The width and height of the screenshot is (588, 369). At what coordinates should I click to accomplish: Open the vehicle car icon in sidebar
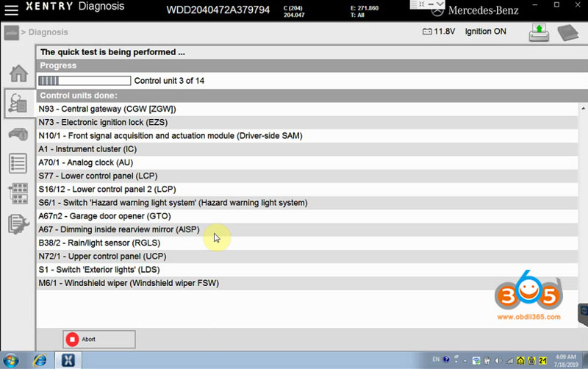[x=18, y=135]
